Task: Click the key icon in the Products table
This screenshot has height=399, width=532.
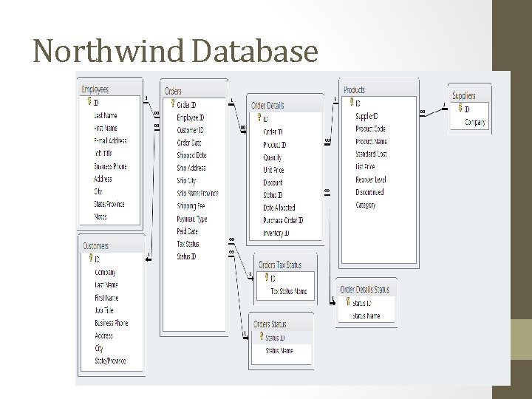Action: coord(352,102)
